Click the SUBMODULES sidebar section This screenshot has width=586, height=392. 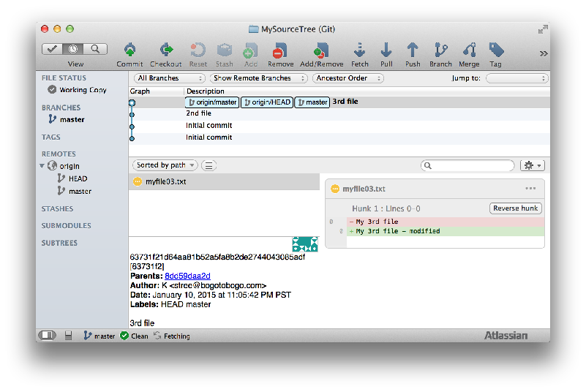click(x=66, y=226)
